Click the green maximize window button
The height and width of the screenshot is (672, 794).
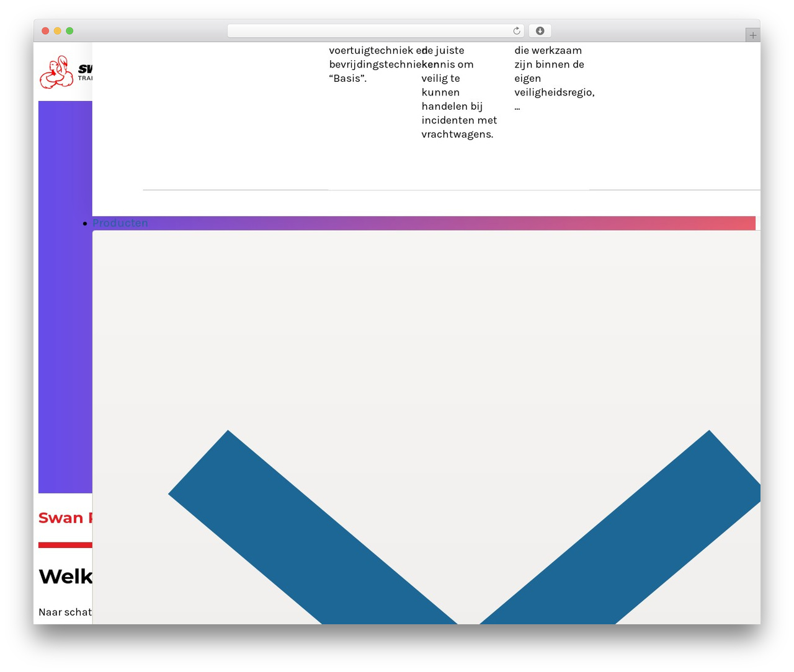69,31
